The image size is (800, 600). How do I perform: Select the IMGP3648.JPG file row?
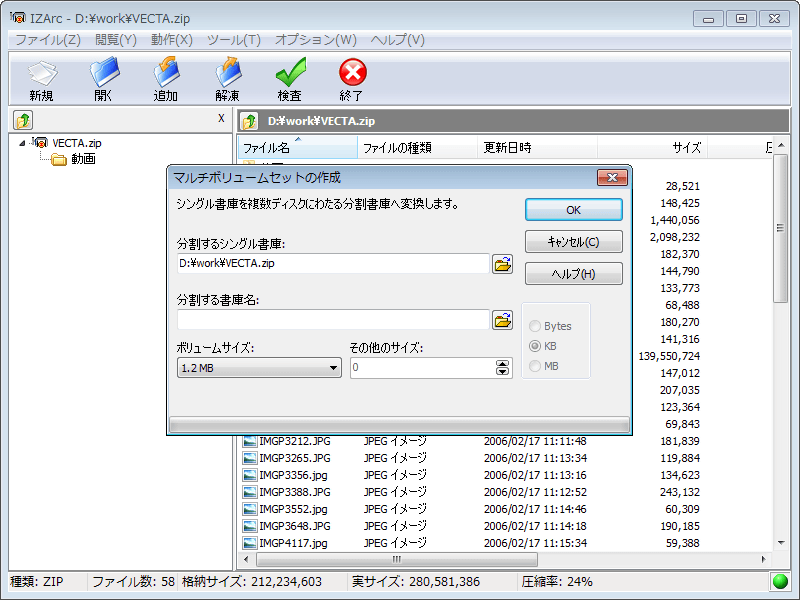coord(470,526)
